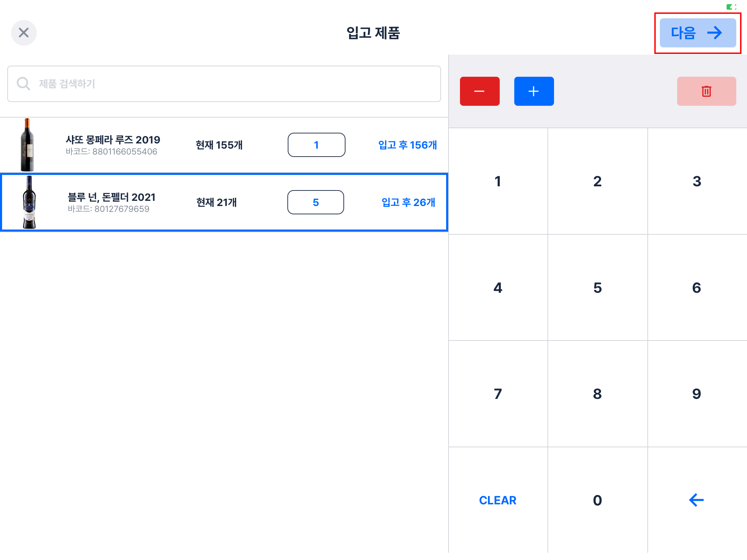
Task: Click the red minus quantity button
Action: coord(479,91)
